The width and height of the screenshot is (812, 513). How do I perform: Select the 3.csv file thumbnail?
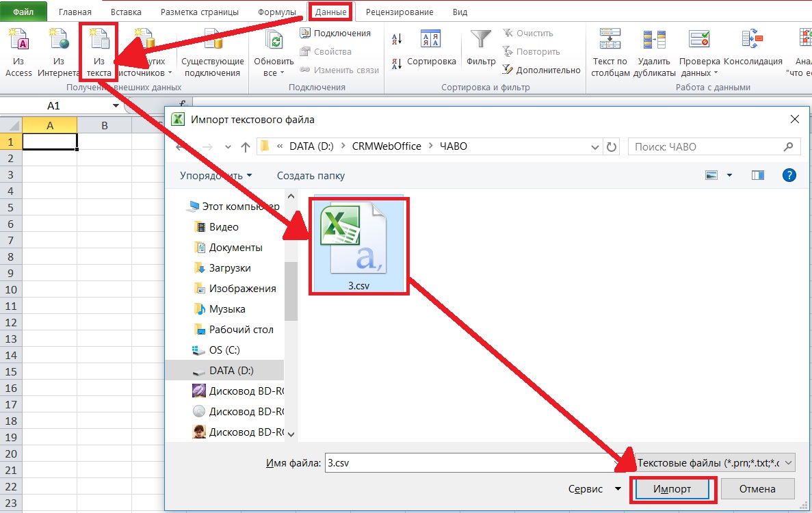359,246
